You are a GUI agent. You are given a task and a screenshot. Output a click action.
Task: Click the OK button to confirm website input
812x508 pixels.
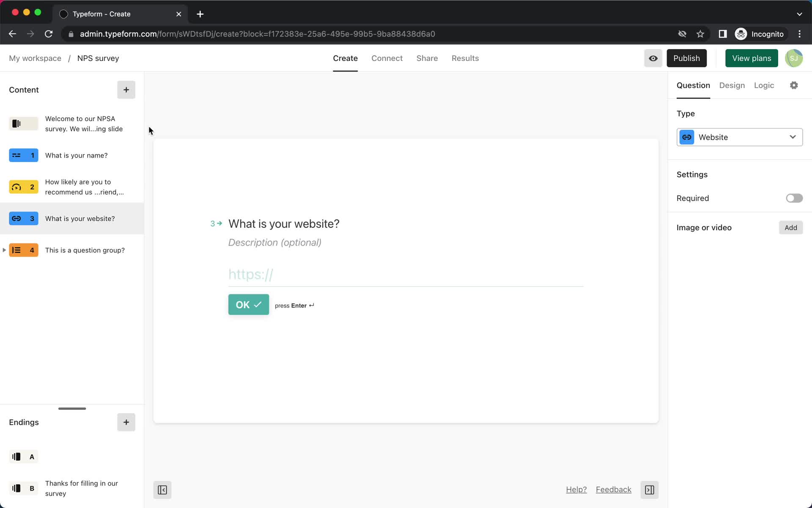point(248,304)
